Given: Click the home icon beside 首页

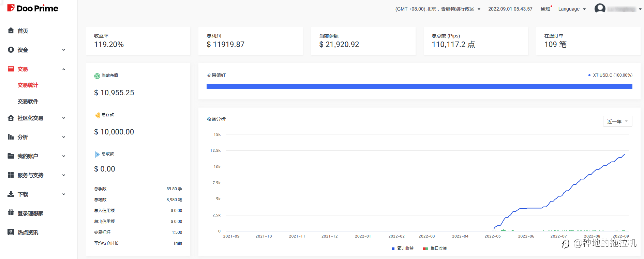Looking at the screenshot, I should point(11,31).
